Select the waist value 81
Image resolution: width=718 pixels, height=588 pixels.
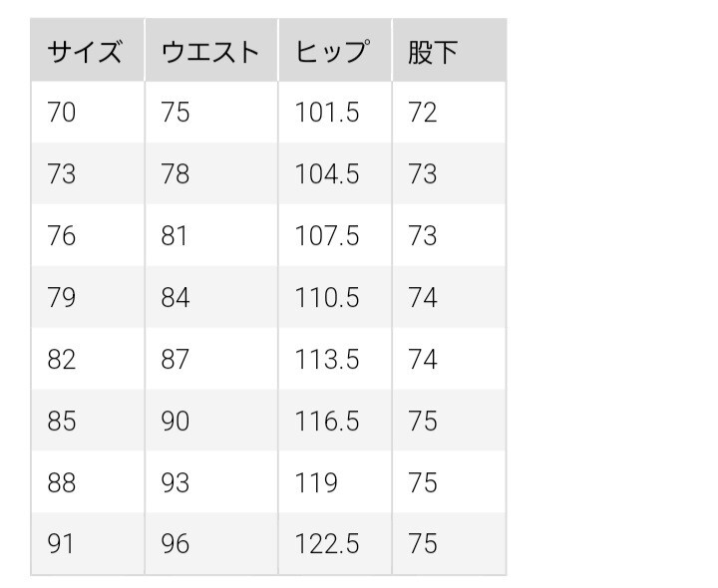175,236
